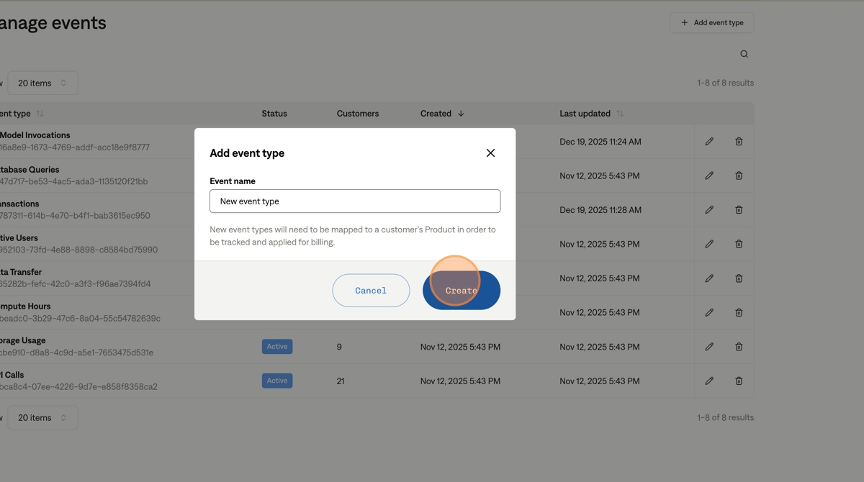Click the Storage Usage Active status badge
This screenshot has height=482, width=864.
click(x=277, y=347)
